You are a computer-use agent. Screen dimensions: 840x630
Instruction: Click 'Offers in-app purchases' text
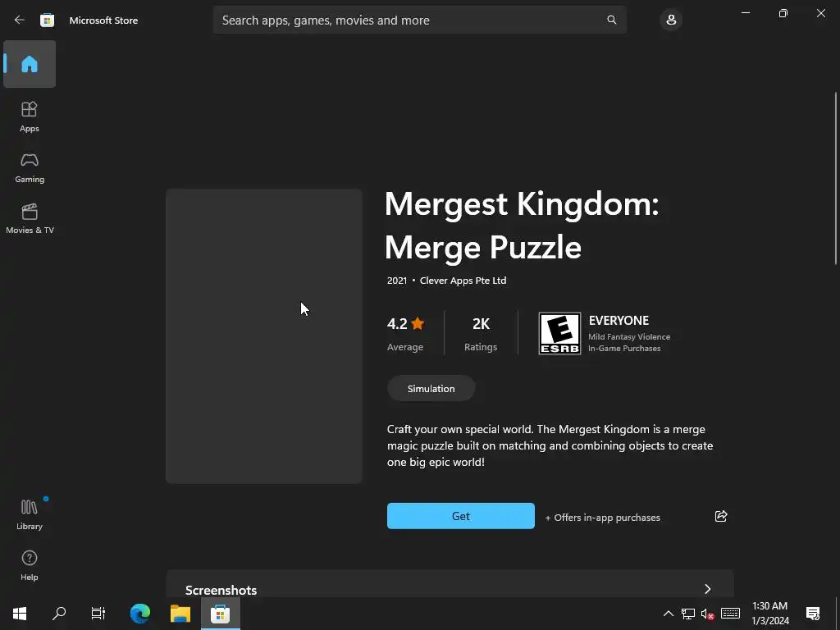coord(602,518)
